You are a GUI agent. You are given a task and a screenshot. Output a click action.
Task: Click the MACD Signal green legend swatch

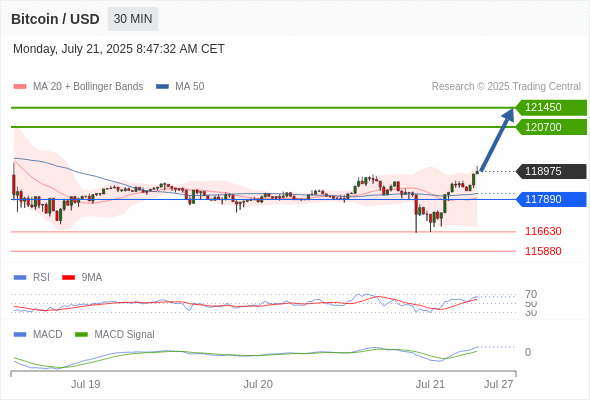(81, 334)
